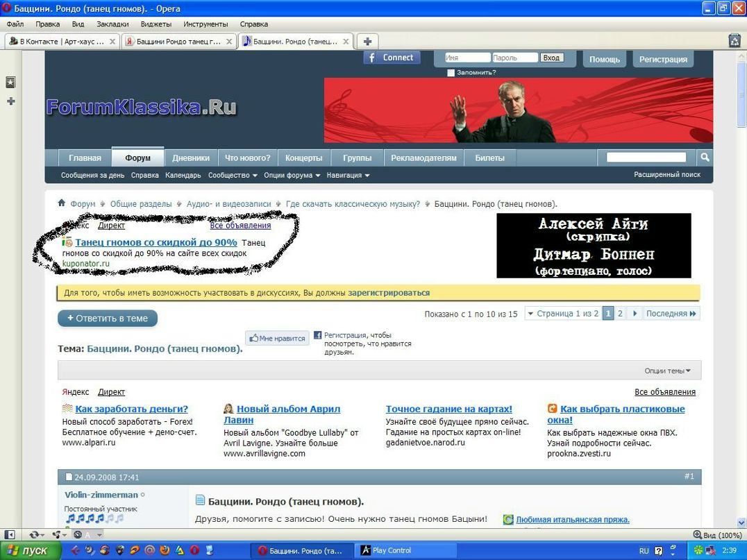Click the 'Пароль' password input field

[x=514, y=58]
